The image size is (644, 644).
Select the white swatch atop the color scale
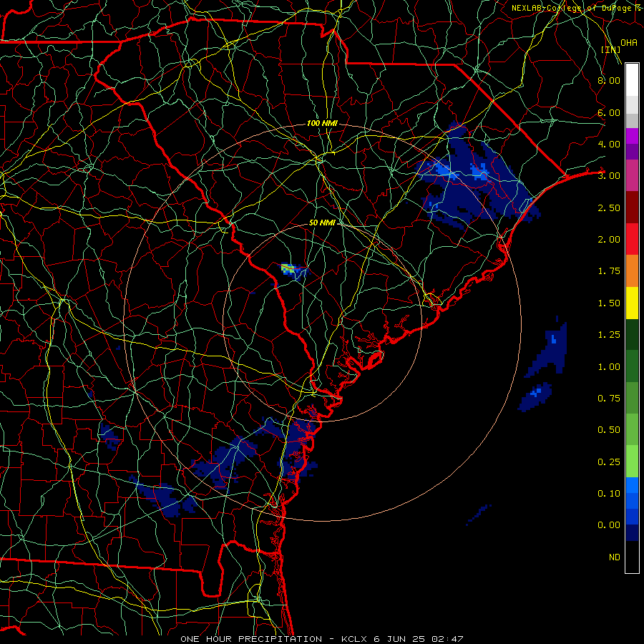coord(632,80)
